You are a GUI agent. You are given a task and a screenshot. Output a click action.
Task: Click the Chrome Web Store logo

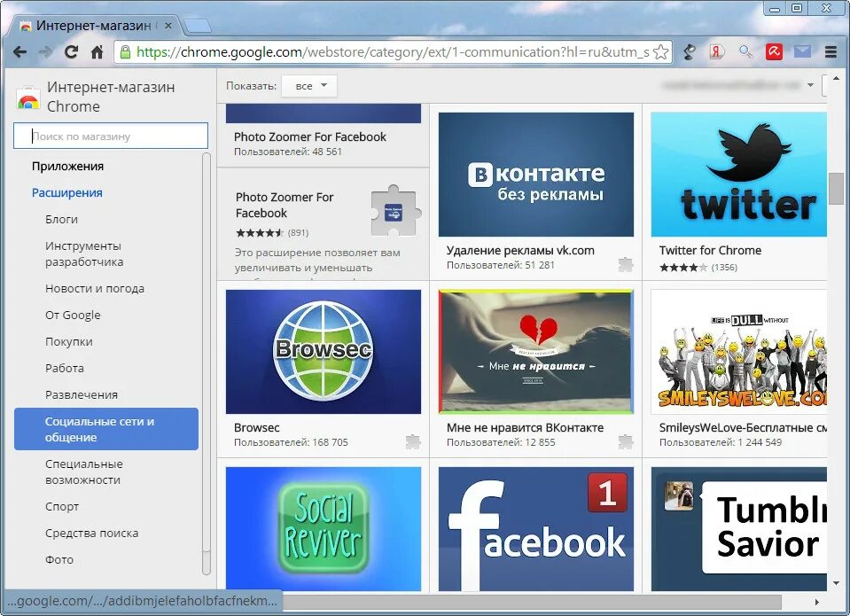[27, 97]
